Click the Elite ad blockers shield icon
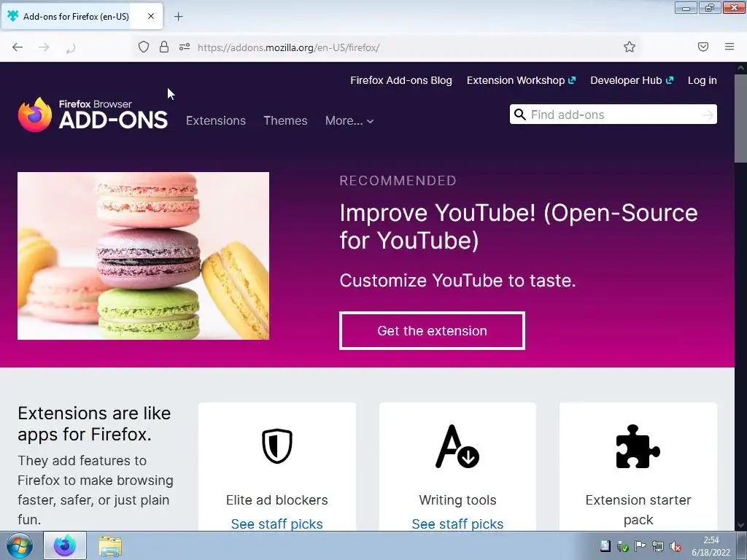The width and height of the screenshot is (747, 560). (276, 446)
